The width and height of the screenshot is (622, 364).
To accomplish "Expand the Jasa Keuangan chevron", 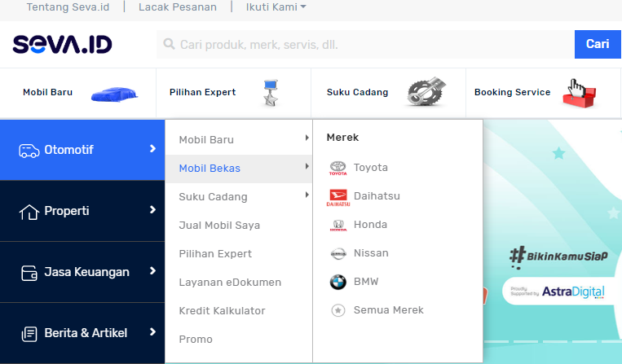I will point(152,270).
